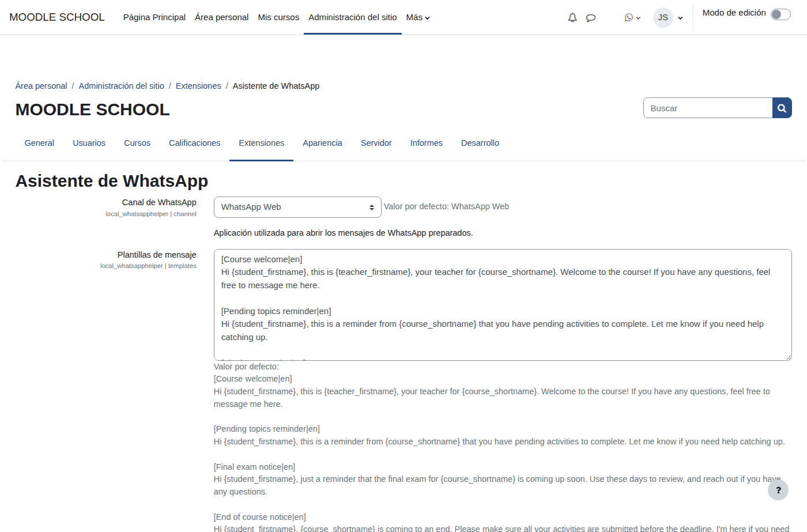The image size is (807, 532).
Task: Click the description 'Aplicación utilizada para abrir los mensajes'
Action: pyautogui.click(x=344, y=233)
